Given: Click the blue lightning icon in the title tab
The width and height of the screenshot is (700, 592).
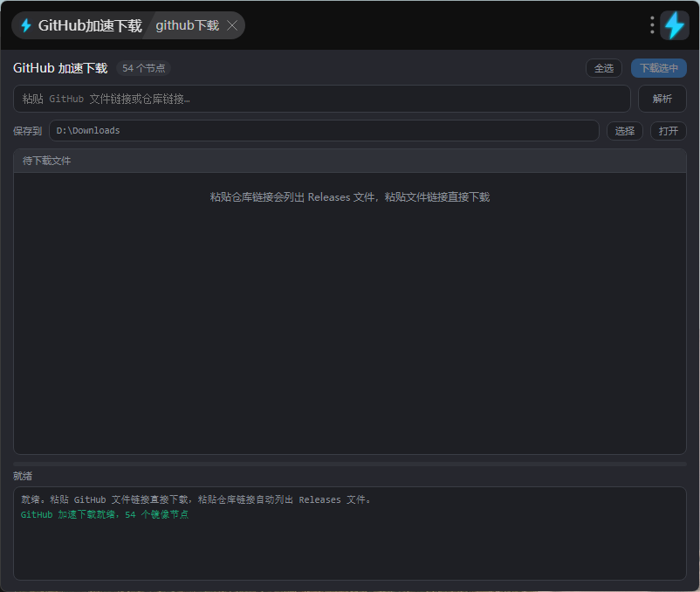Looking at the screenshot, I should [26, 25].
